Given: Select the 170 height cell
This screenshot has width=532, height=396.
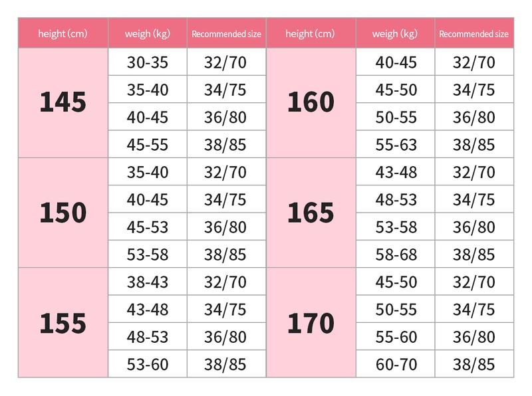Looking at the screenshot, I should point(311,322).
